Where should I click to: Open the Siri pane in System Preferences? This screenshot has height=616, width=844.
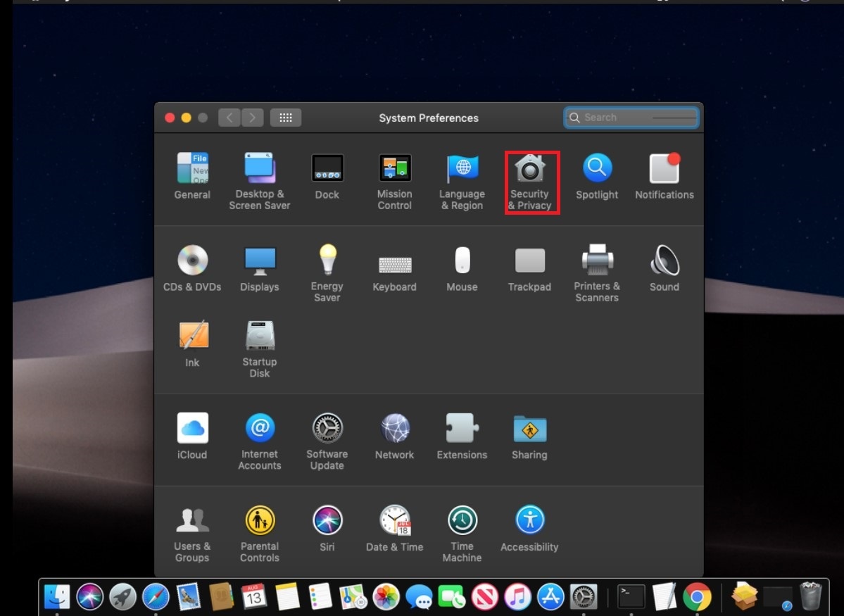(327, 528)
